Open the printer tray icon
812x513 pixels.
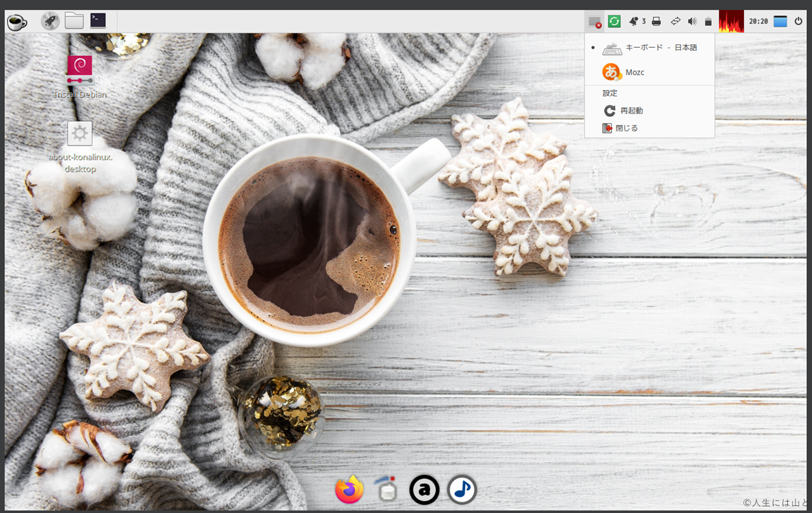point(657,22)
